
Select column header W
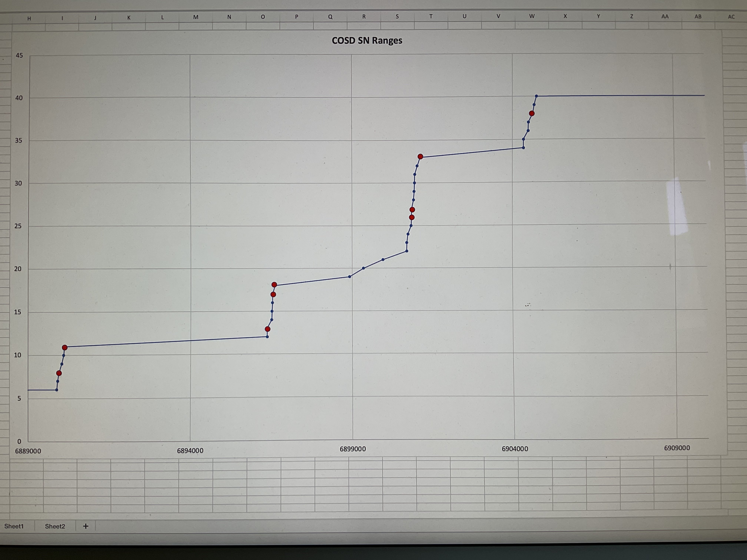pyautogui.click(x=532, y=16)
